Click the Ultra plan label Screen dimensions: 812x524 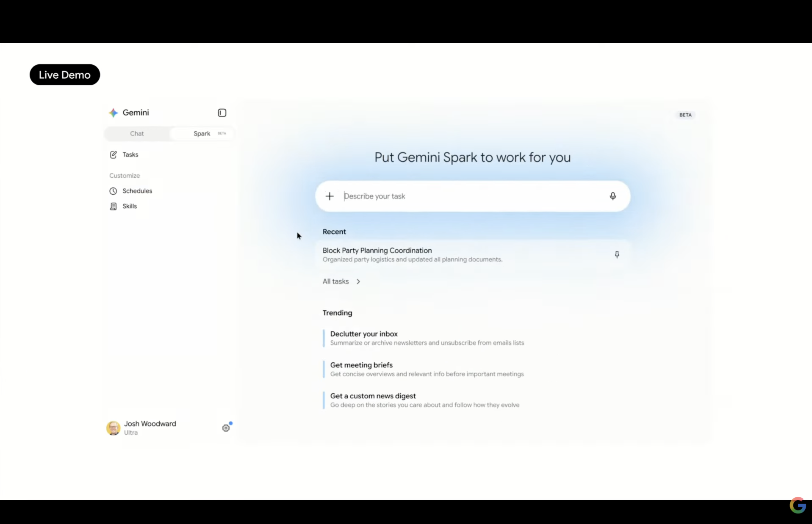(x=131, y=433)
